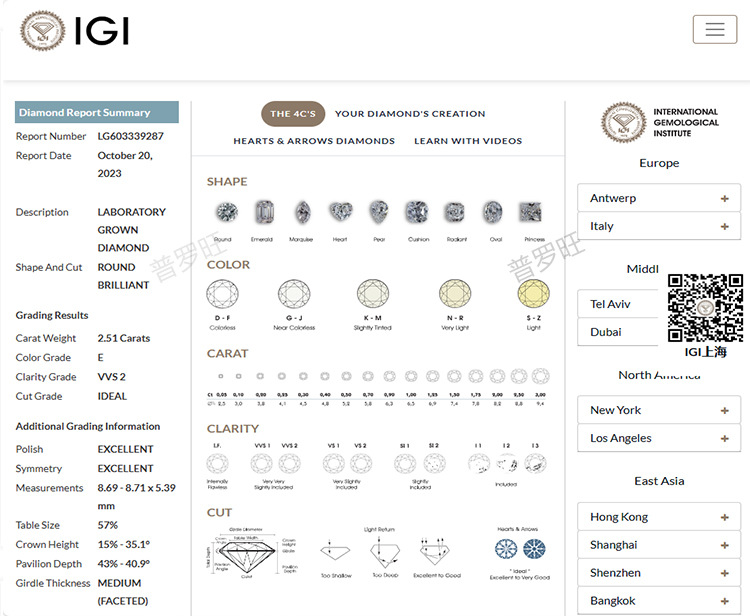Select the Marquise diamond shape icon
This screenshot has height=616, width=750.
(x=303, y=212)
